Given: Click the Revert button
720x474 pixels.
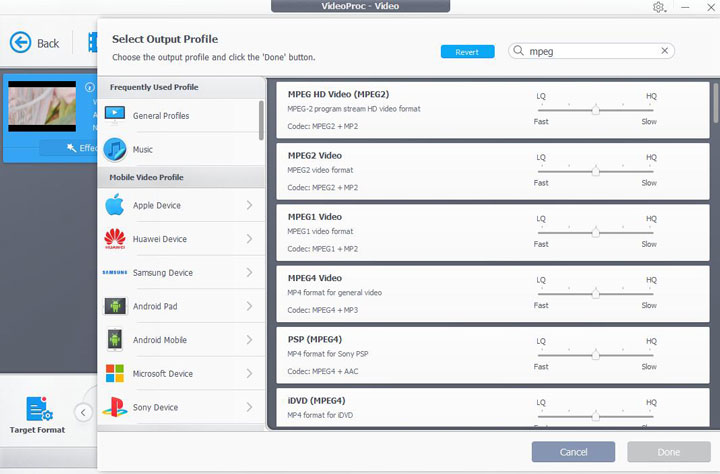Looking at the screenshot, I should tap(467, 52).
